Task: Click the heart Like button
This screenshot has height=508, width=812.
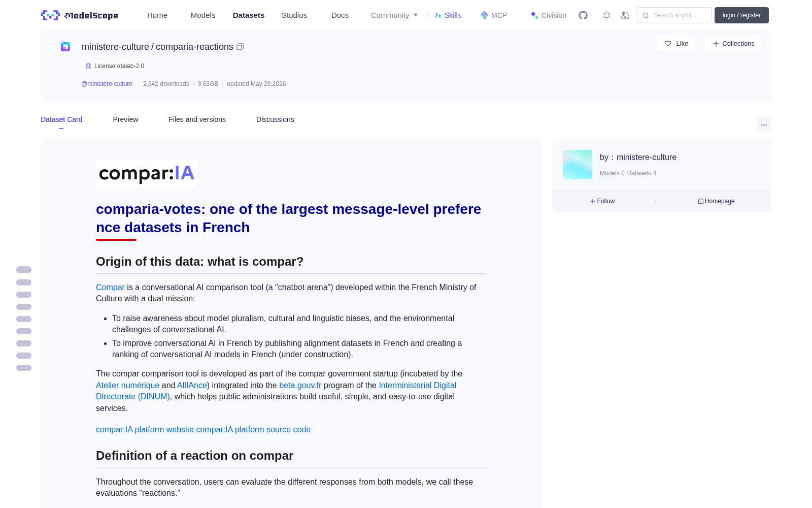Action: 675,44
